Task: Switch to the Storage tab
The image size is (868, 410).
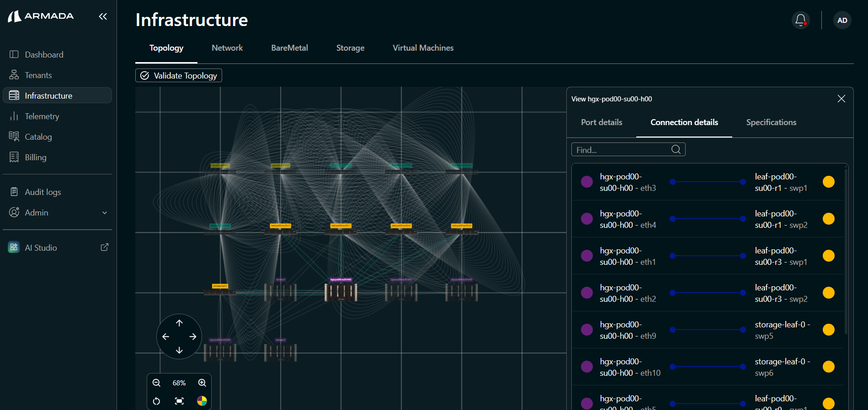Action: point(350,48)
